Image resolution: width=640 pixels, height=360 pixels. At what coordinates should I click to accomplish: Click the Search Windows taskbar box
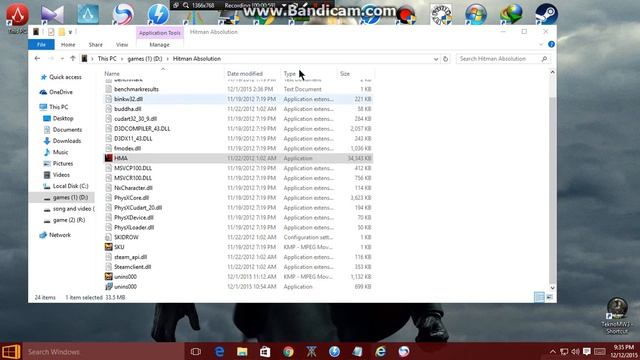click(x=102, y=351)
